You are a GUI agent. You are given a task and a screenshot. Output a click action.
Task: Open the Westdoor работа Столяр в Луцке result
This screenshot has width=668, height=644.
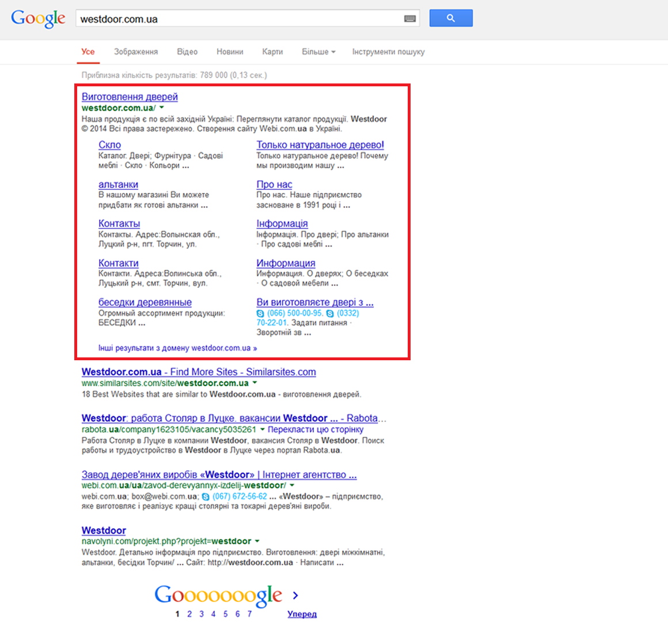pos(234,418)
